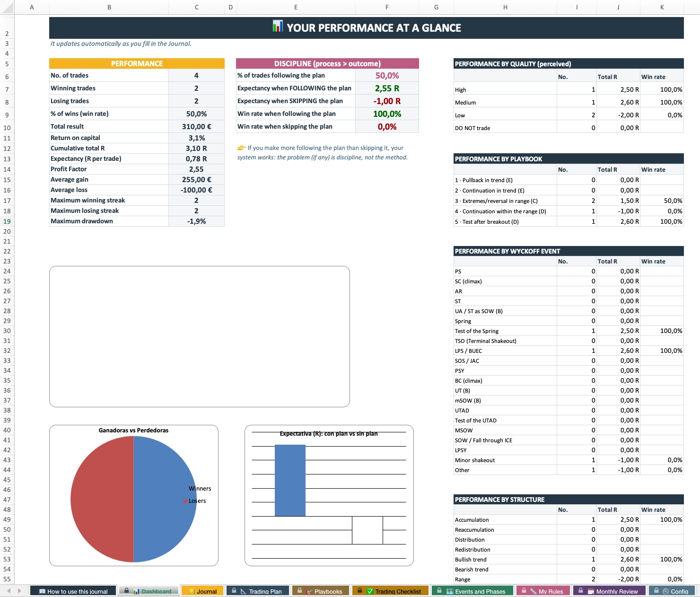The width and height of the screenshot is (700, 597).
Task: Select the 'Maximum drawdown' label cell
Action: click(109, 221)
